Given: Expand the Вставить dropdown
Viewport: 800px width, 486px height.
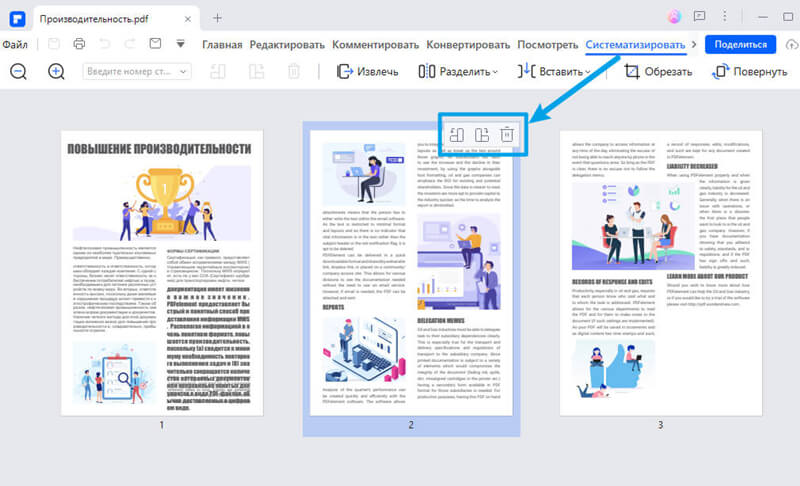Looking at the screenshot, I should tap(557, 72).
